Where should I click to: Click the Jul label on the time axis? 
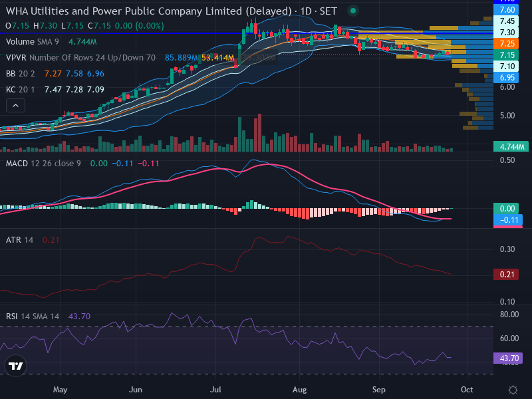click(x=215, y=390)
